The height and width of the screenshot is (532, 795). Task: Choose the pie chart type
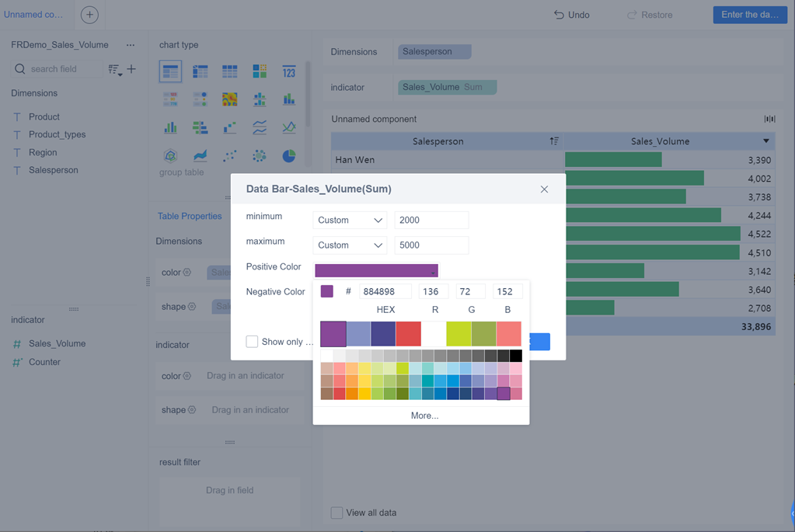click(289, 155)
